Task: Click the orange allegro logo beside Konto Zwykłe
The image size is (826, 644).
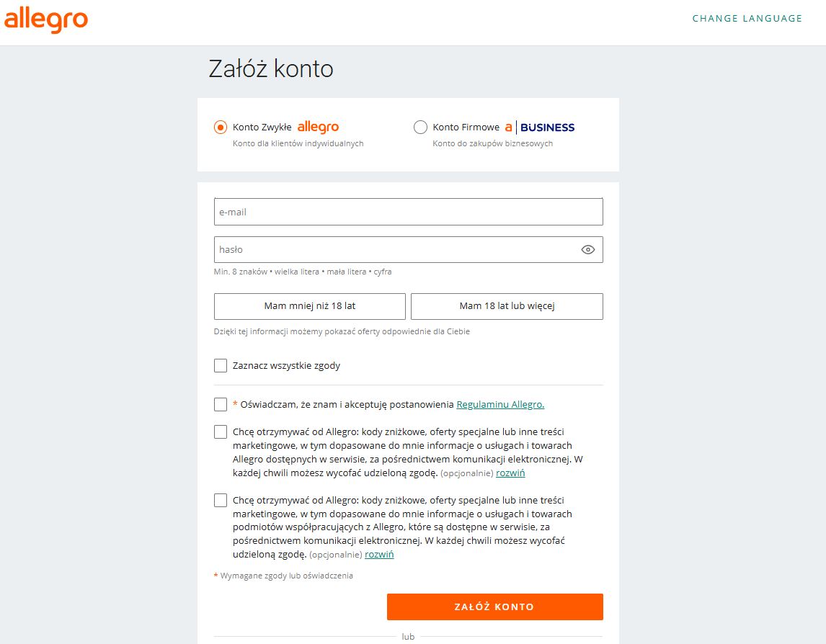Action: (x=318, y=128)
